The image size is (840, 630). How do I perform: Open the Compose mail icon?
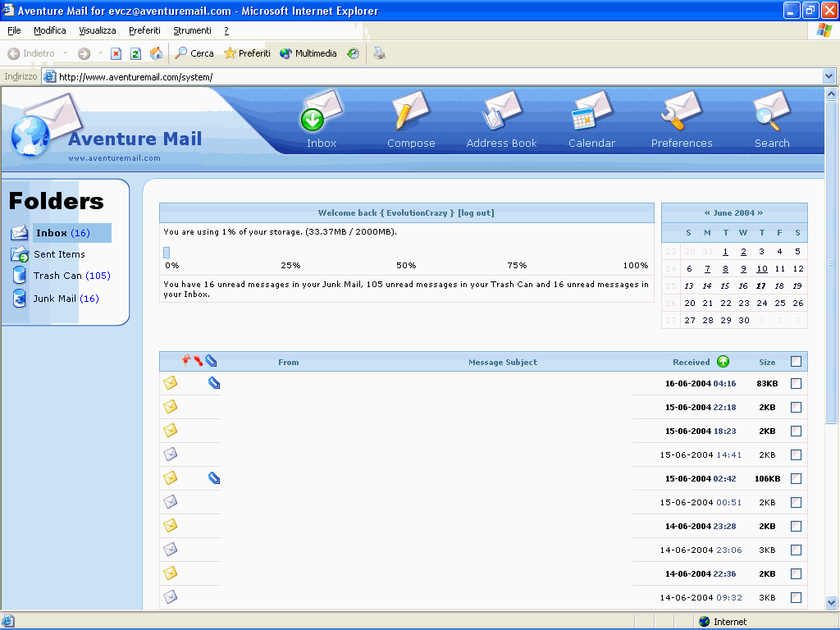coord(410,115)
